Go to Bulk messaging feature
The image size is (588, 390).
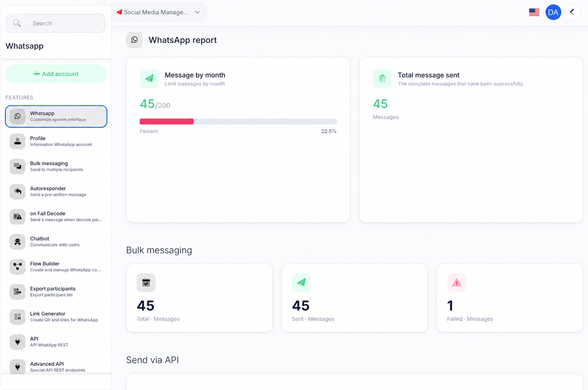(56, 166)
